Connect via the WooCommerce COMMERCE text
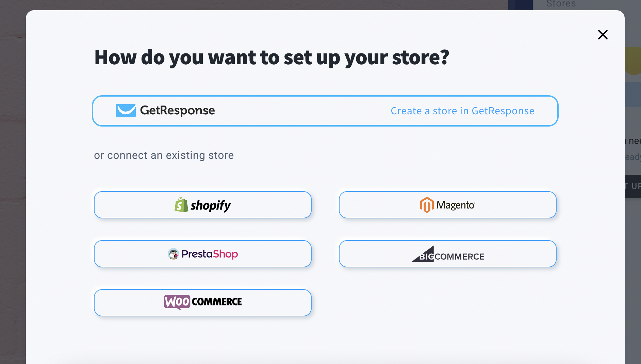Image resolution: width=641 pixels, height=364 pixels. pyautogui.click(x=217, y=302)
